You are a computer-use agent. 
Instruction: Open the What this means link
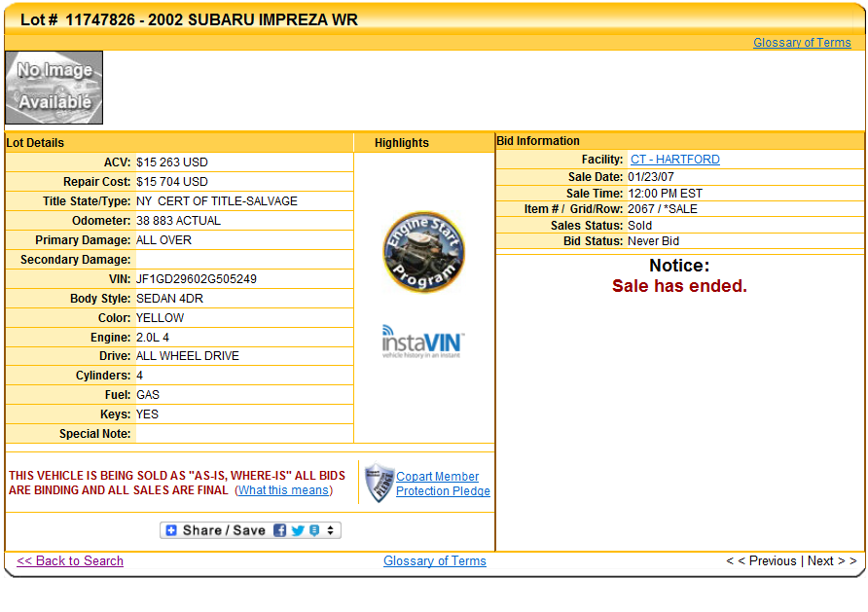click(x=283, y=490)
